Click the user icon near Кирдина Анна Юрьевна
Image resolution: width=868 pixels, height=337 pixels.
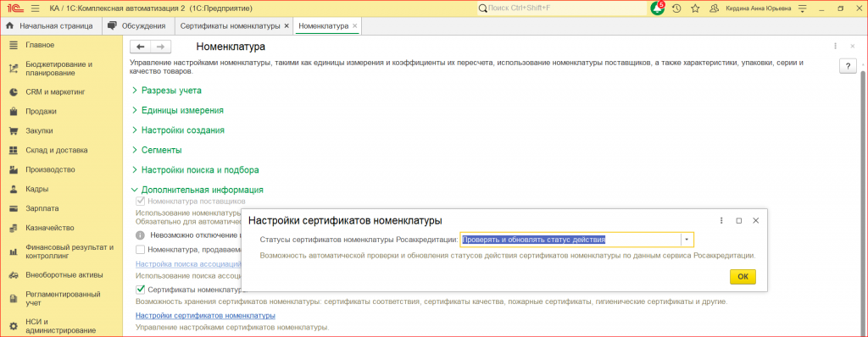click(x=714, y=8)
